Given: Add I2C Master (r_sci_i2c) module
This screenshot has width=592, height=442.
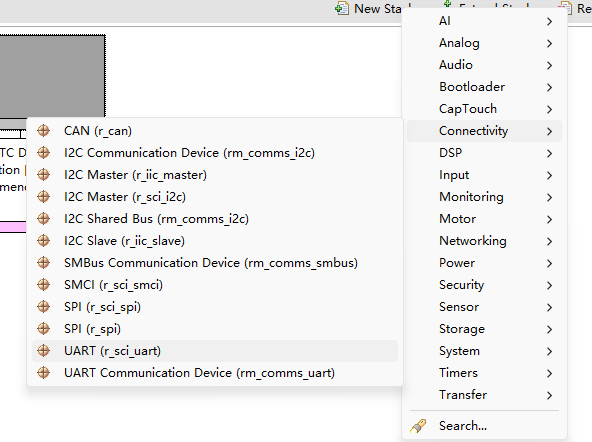Looking at the screenshot, I should tap(215, 196).
